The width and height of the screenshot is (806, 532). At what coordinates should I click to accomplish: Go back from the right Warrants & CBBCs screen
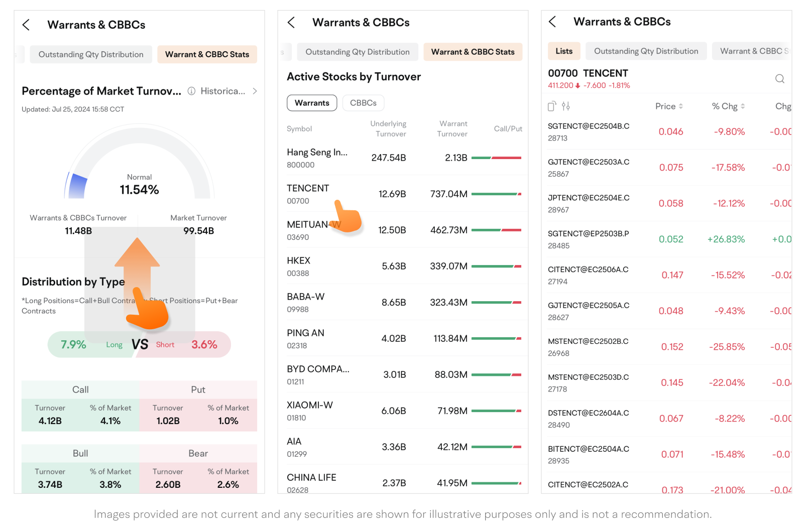pos(552,22)
